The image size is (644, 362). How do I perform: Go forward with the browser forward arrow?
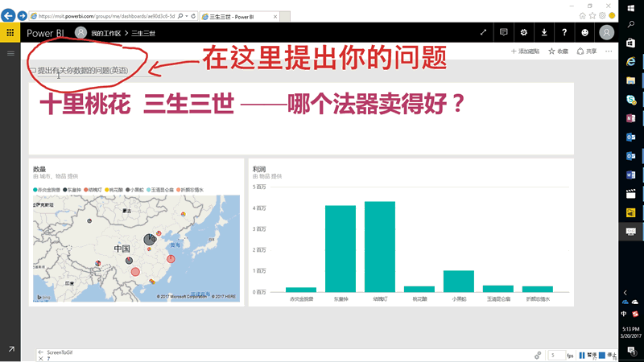[x=23, y=15]
